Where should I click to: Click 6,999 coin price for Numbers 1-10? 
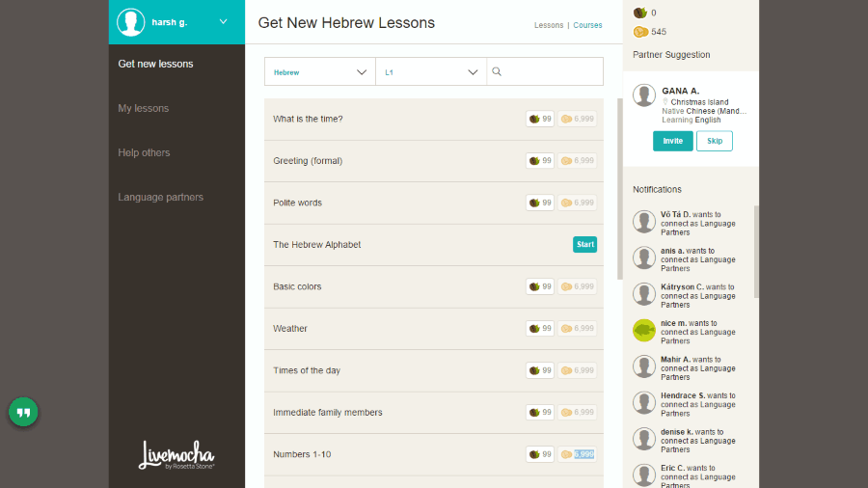click(577, 454)
